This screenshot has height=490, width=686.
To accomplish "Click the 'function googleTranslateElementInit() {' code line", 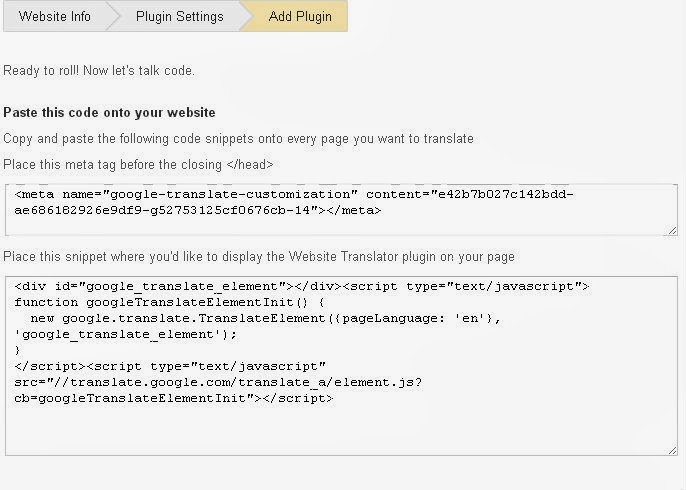I will (x=169, y=302).
